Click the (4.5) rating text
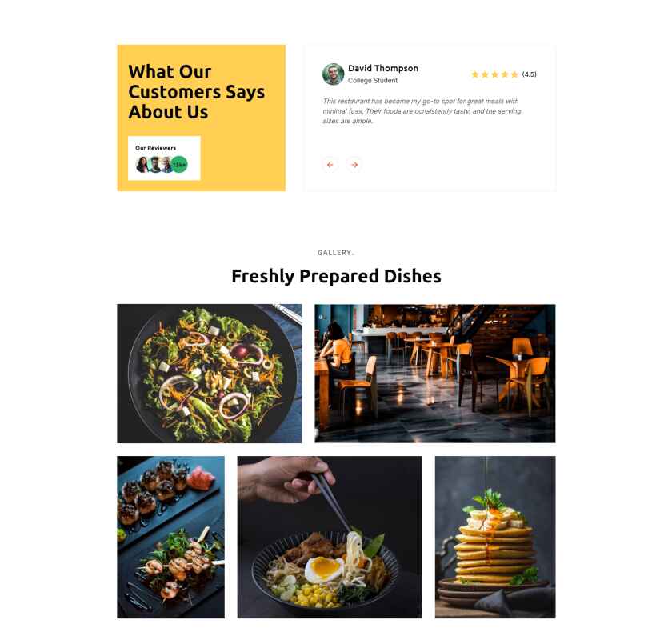672x640 pixels. [x=529, y=74]
